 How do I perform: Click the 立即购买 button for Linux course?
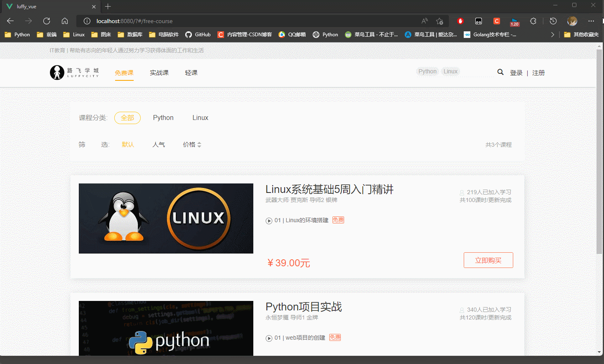(488, 260)
